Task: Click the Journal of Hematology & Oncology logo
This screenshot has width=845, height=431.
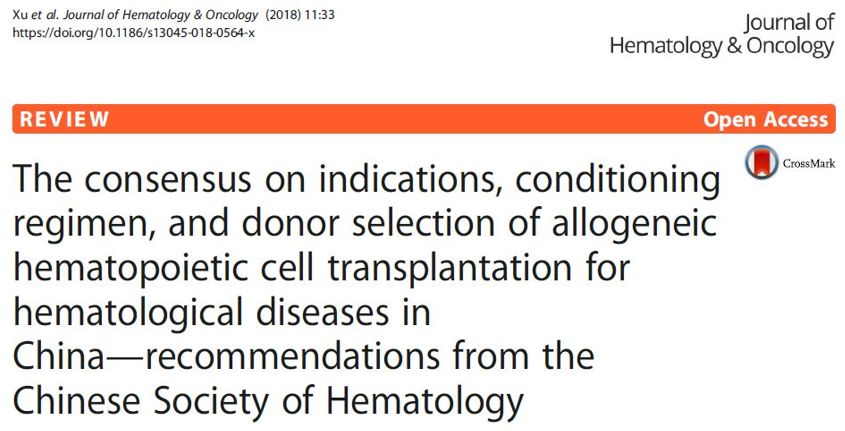Action: point(722,35)
